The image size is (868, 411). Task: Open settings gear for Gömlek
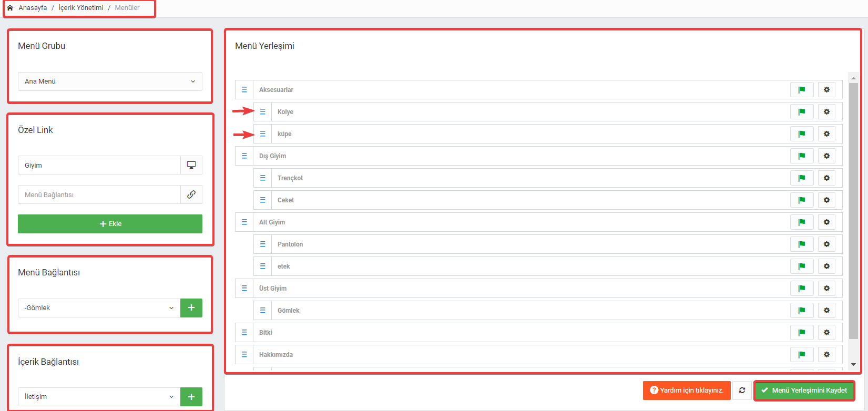826,311
